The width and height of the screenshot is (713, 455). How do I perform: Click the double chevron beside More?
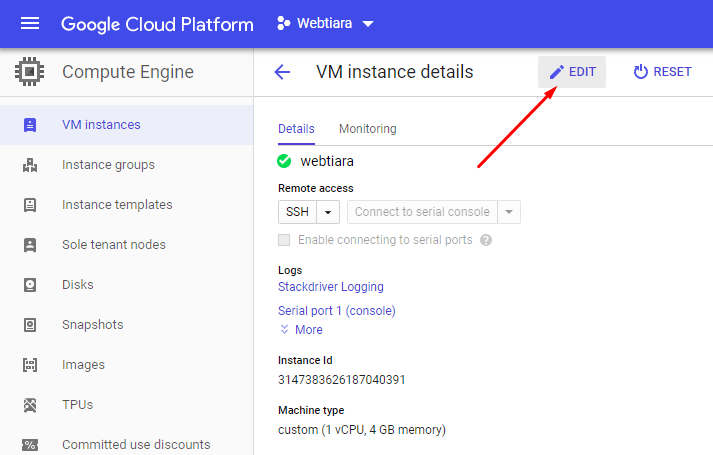(285, 330)
